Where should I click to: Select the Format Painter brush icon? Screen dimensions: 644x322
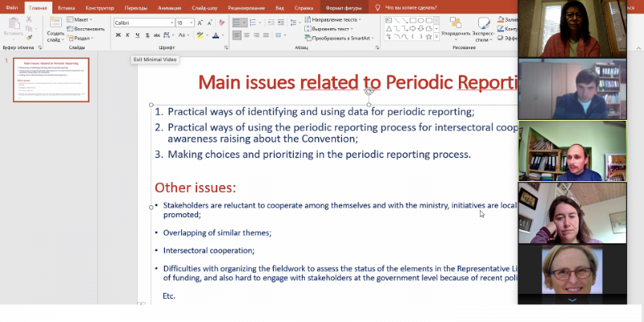29,38
